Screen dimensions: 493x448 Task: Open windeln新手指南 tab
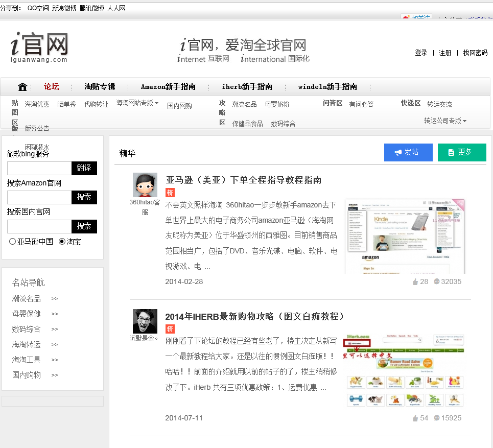point(327,86)
